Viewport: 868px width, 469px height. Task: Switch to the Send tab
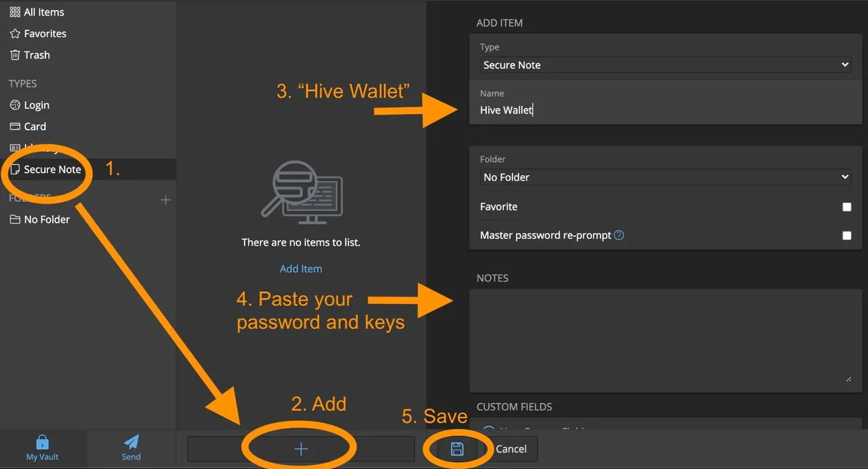tap(131, 448)
